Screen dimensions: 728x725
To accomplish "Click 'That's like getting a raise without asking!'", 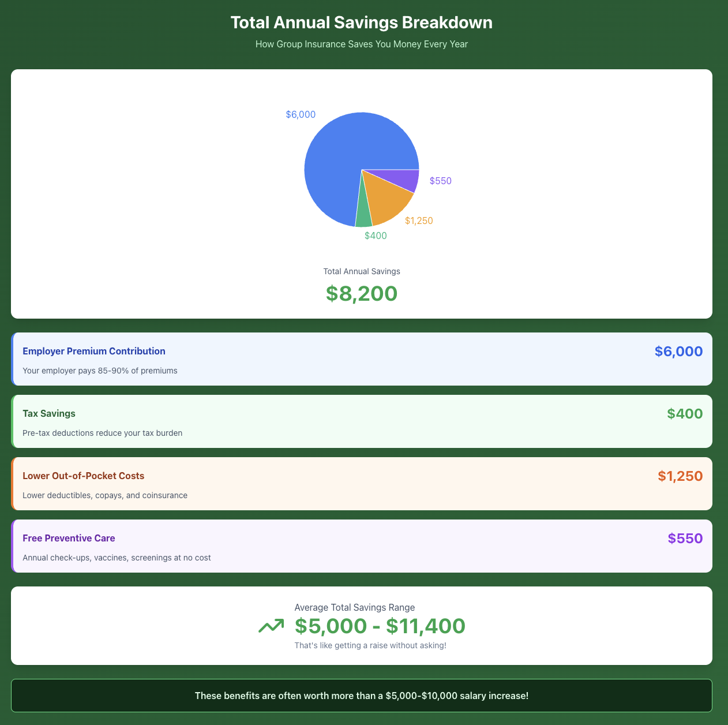I will click(370, 645).
